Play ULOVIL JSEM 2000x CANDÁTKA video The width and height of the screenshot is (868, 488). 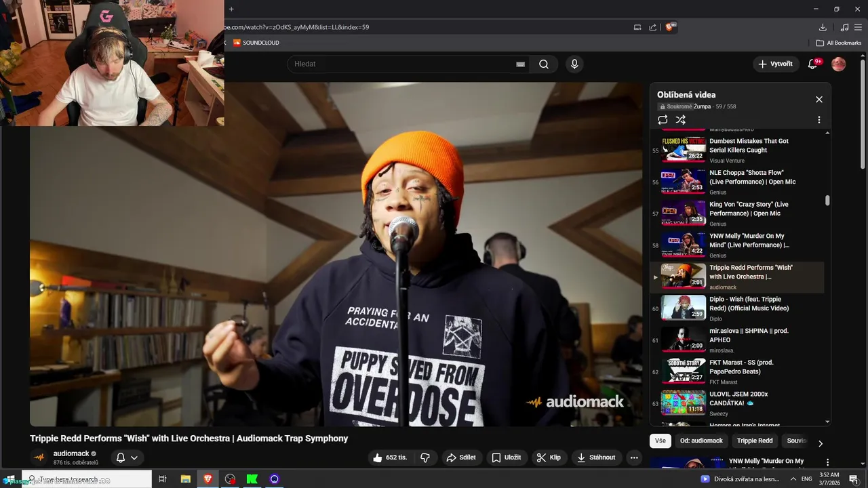737,403
